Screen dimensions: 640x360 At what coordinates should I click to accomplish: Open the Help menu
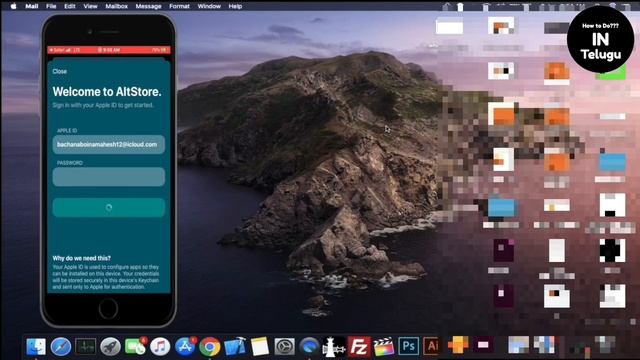coord(235,6)
